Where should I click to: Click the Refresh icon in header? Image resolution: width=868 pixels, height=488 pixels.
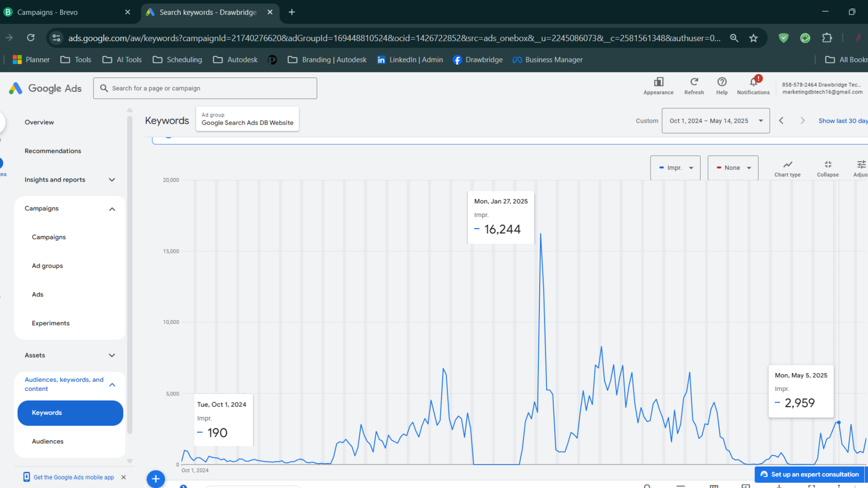click(x=694, y=83)
